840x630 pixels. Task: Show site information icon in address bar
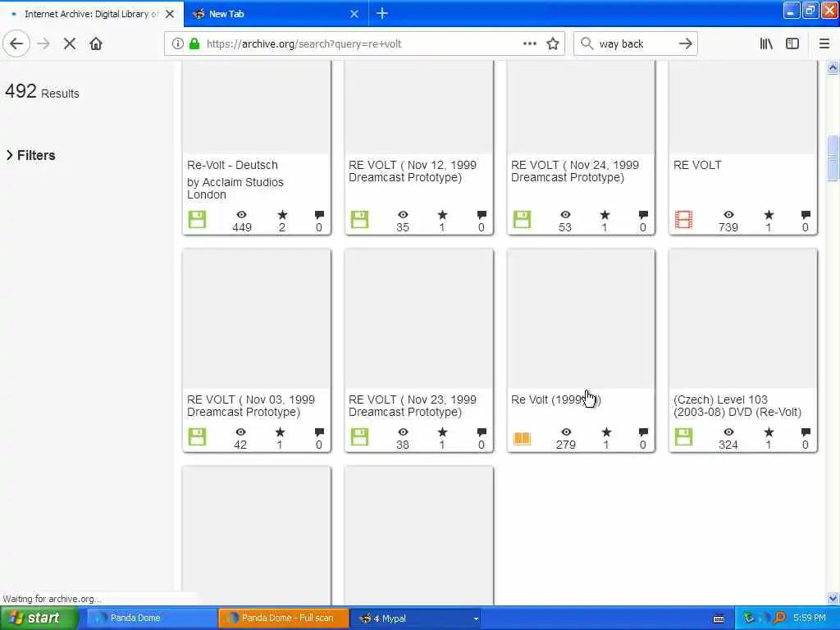[177, 44]
